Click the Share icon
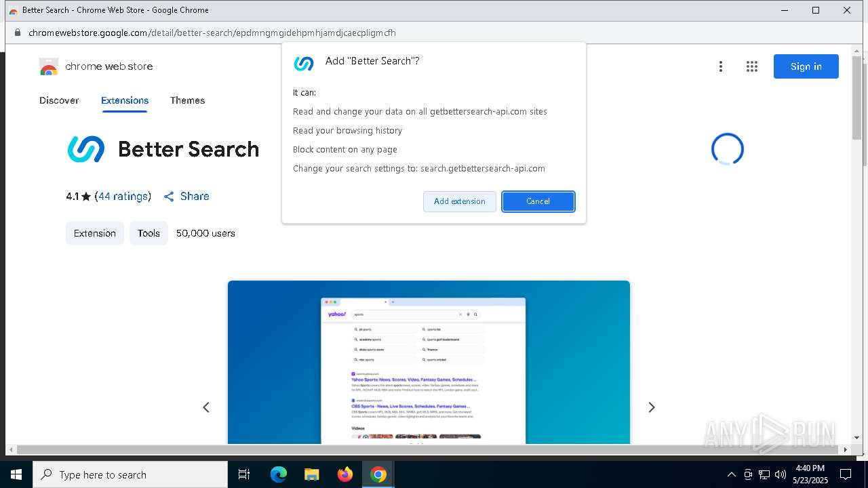 169,197
